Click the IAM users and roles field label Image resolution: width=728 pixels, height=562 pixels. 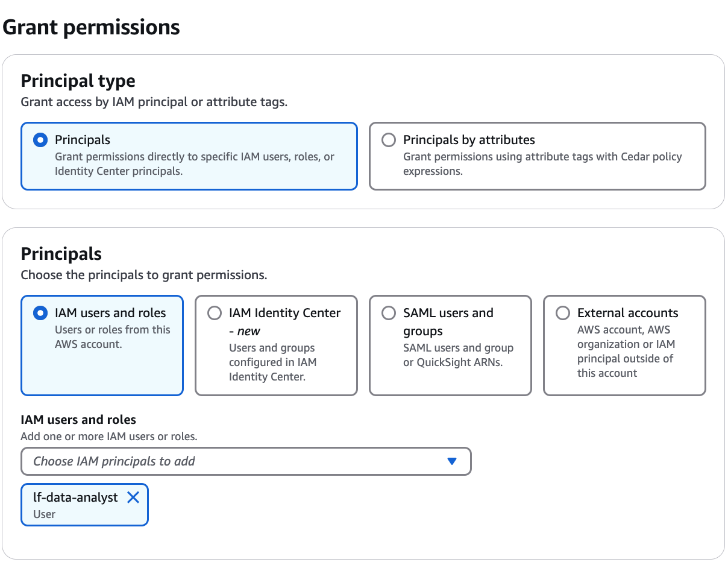(x=78, y=420)
